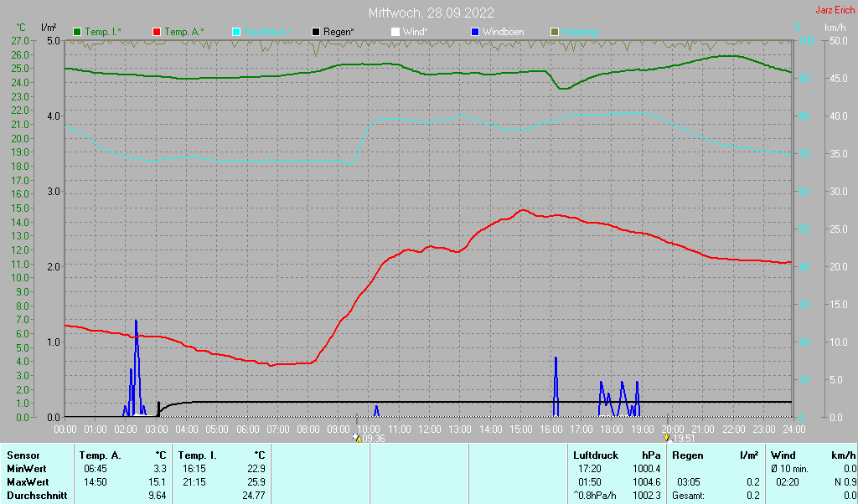Click the wind maximum value 'N 0.9'
Image resolution: width=858 pixels, height=504 pixels.
(845, 483)
